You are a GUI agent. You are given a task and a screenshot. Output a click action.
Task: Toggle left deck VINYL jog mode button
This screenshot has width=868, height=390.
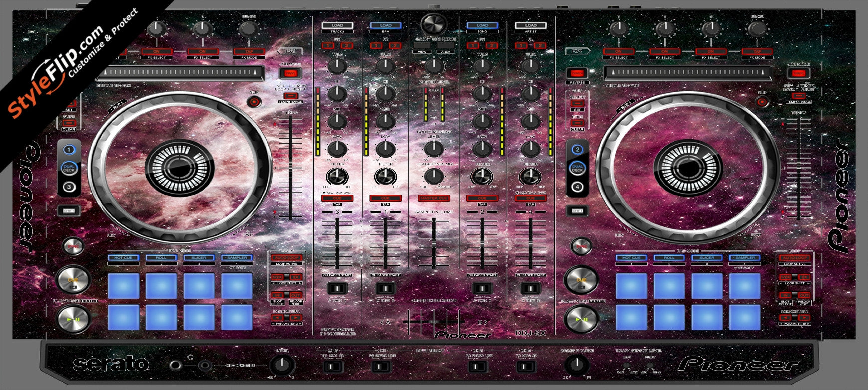pyautogui.click(x=289, y=73)
